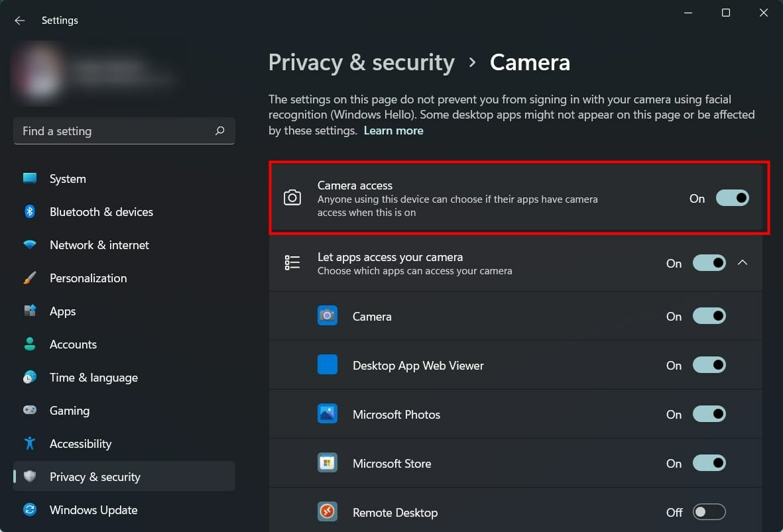Collapse the Let apps access your camera section
783x532 pixels.
743,262
